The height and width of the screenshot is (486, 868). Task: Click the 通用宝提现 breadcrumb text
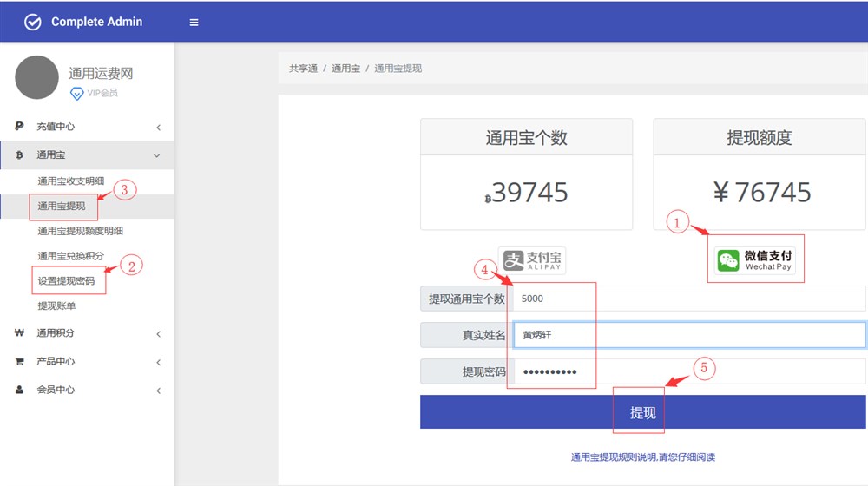point(398,69)
